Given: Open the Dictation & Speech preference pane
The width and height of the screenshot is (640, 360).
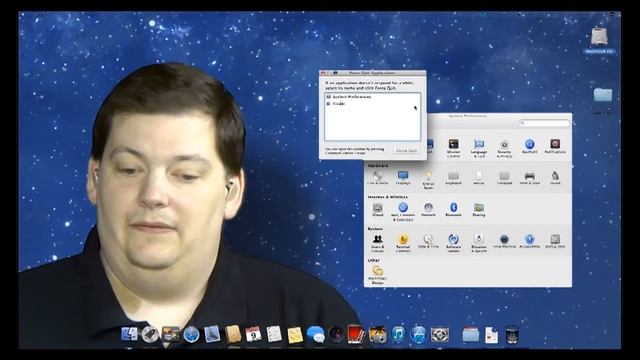Looking at the screenshot, I should click(x=479, y=243).
